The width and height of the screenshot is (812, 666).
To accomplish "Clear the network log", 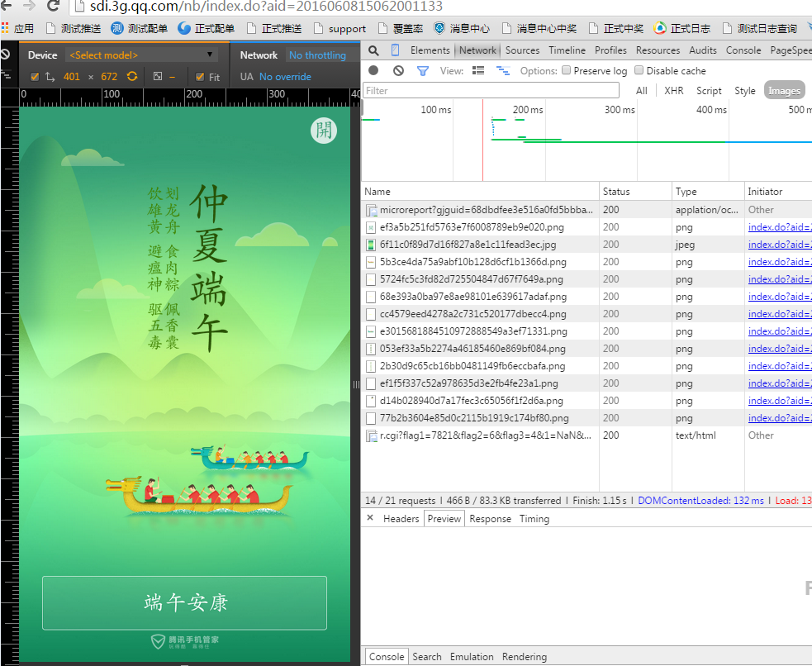I will pyautogui.click(x=398, y=71).
